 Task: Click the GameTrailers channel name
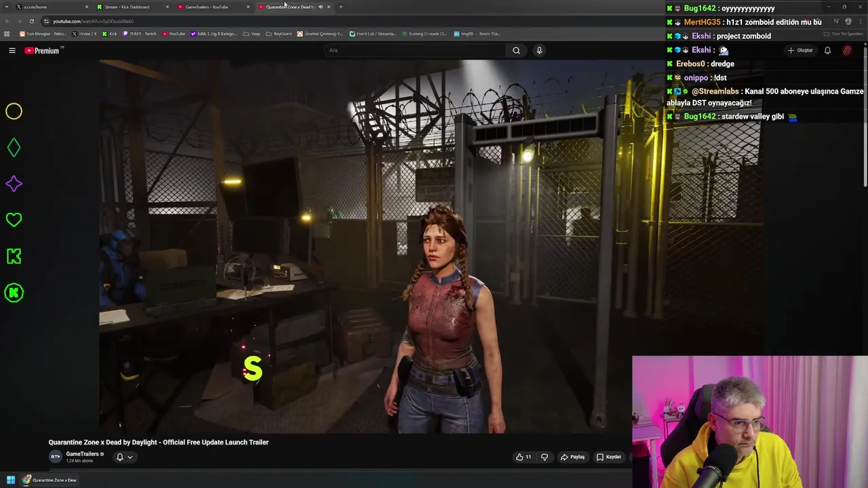[83, 454]
